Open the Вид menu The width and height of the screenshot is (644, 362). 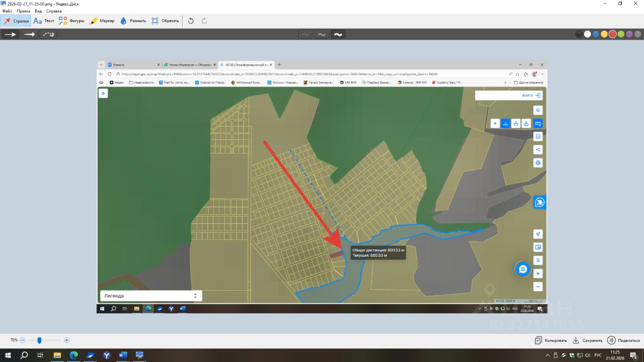[38, 11]
